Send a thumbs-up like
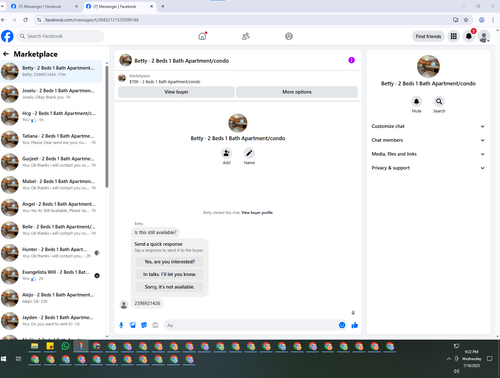The height and width of the screenshot is (378, 500). (x=355, y=325)
